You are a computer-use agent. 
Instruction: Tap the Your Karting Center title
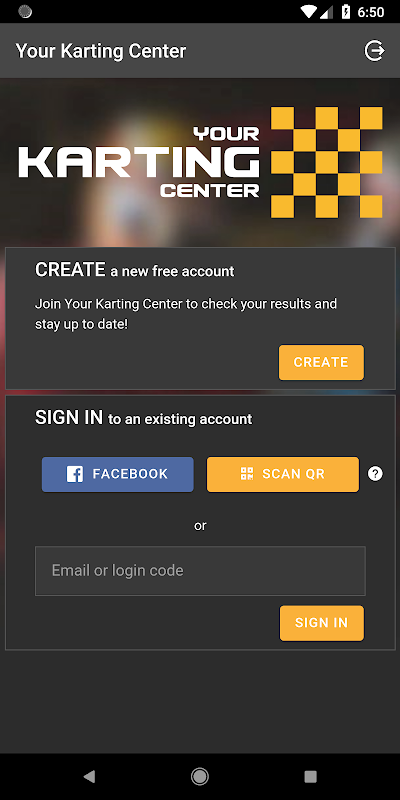(101, 51)
